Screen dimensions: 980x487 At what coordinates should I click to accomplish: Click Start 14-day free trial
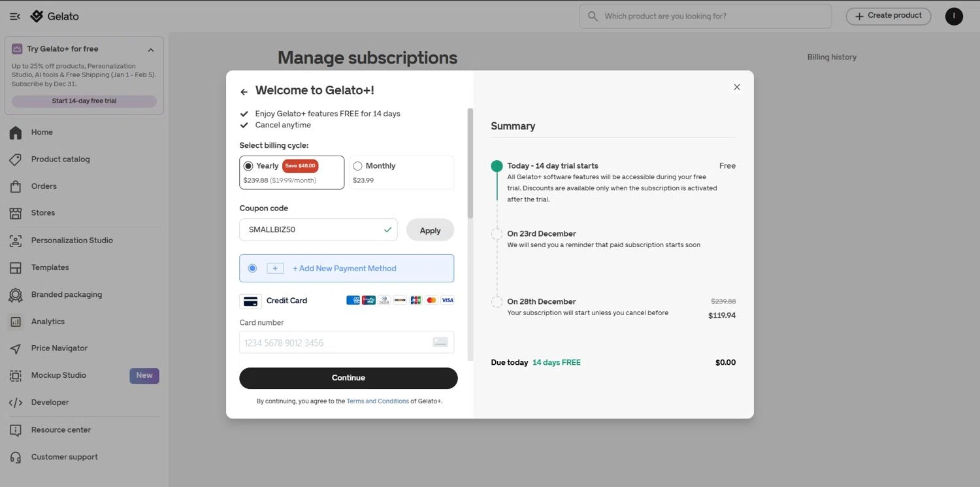click(x=84, y=101)
